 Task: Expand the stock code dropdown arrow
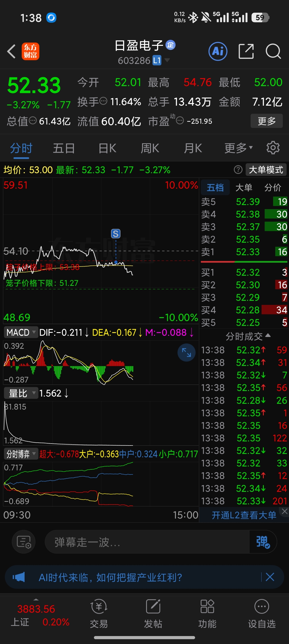click(x=167, y=60)
